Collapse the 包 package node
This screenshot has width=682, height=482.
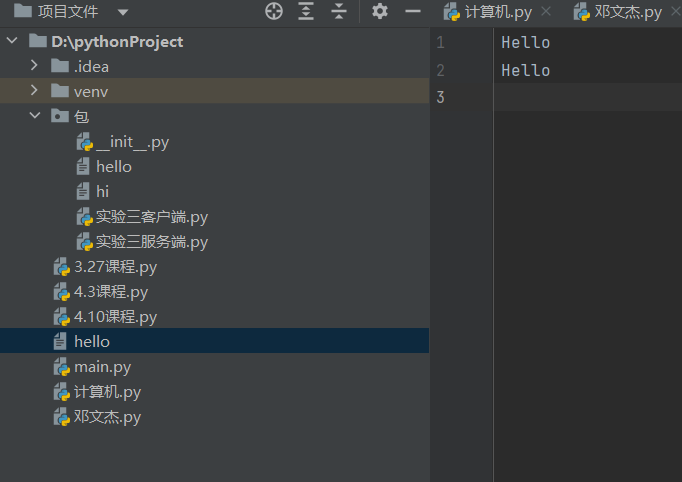[35, 117]
